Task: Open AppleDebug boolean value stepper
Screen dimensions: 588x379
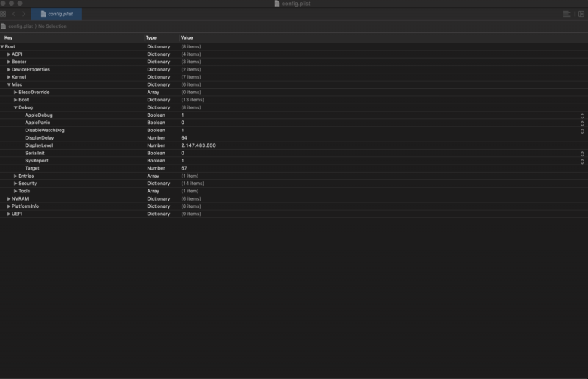Action: [582, 115]
